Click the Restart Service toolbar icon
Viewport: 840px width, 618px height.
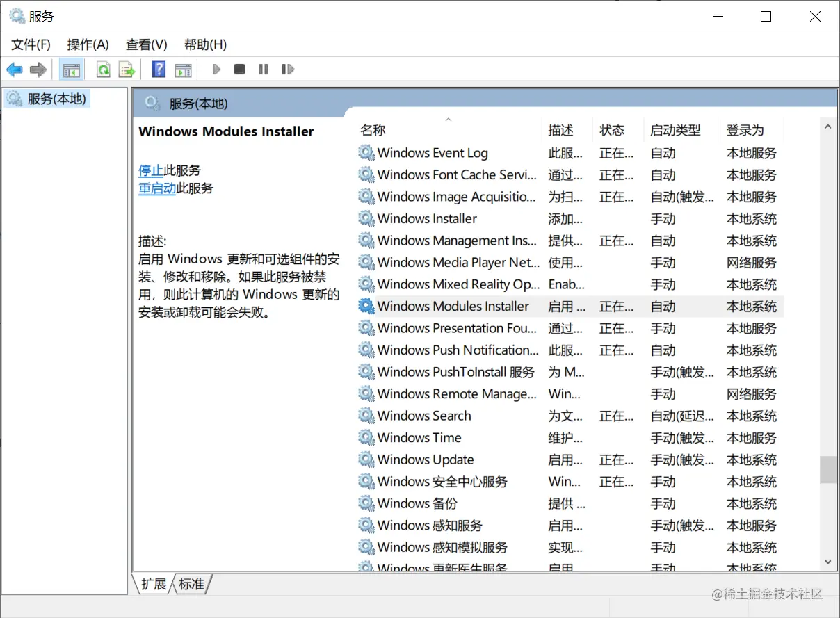pos(287,70)
